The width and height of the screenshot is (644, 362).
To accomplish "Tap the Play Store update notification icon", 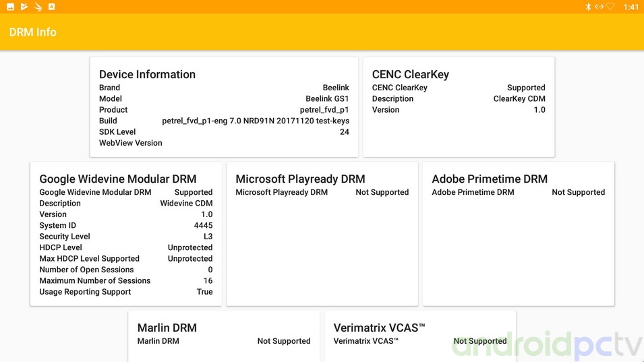I will click(x=24, y=7).
